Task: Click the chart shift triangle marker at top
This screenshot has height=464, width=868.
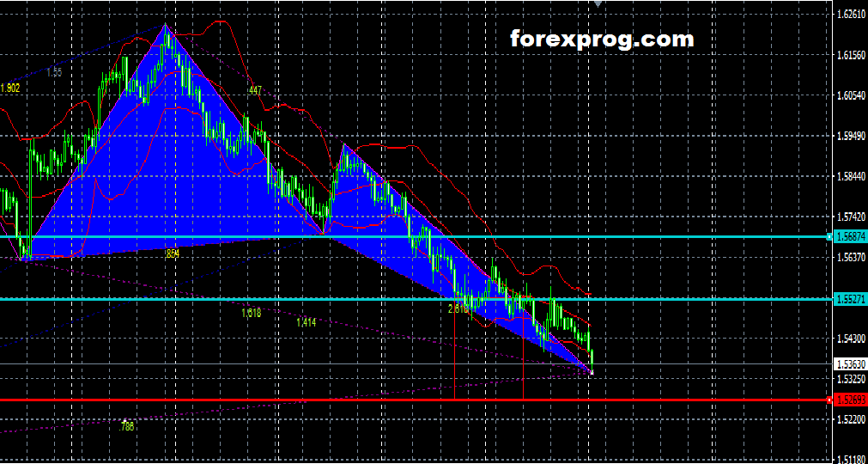Action: click(598, 4)
